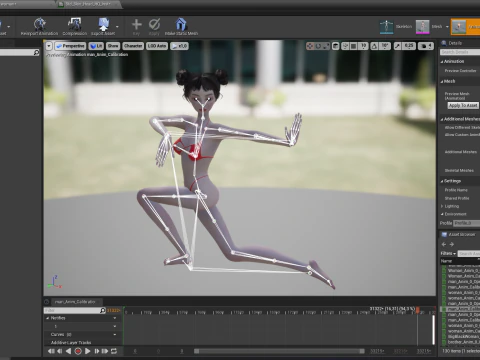The image size is (480, 360).
Task: Expand the Lighting section
Action: [442, 206]
